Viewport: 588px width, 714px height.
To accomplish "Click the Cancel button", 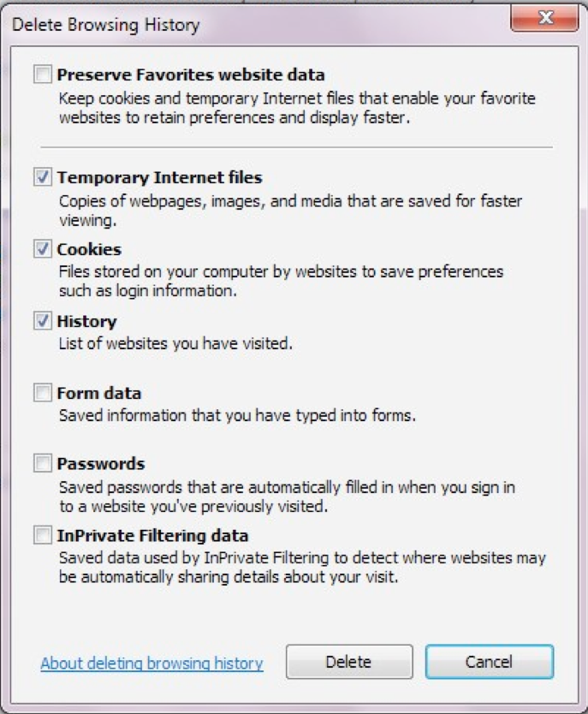I will click(490, 662).
